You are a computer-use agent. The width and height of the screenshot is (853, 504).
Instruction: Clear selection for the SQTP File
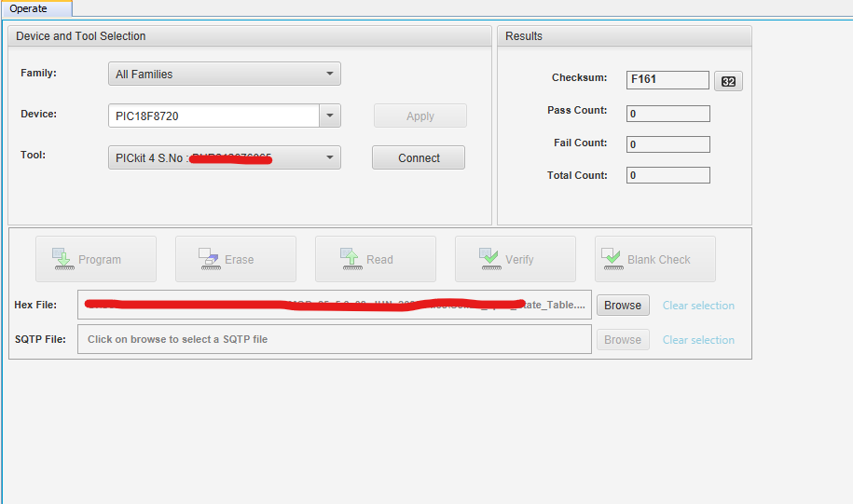(698, 340)
